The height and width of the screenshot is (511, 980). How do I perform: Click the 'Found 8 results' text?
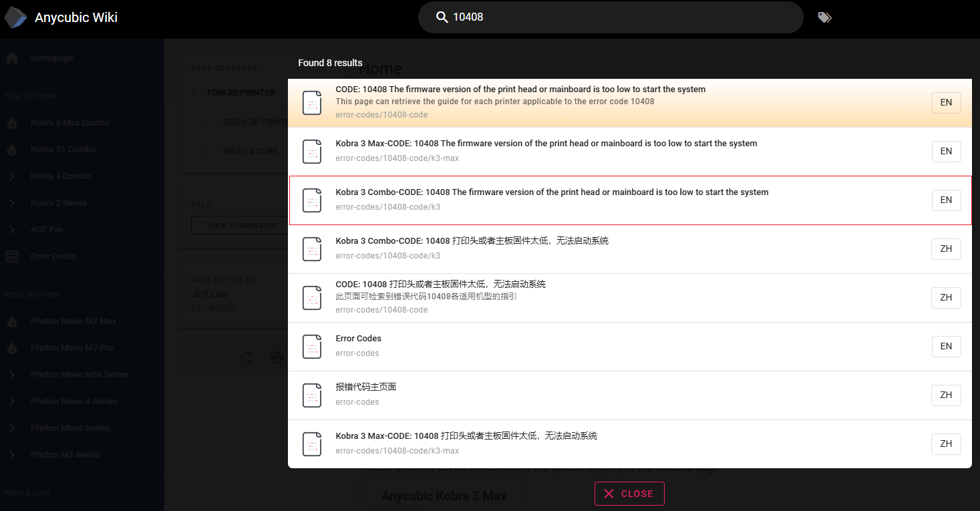330,63
